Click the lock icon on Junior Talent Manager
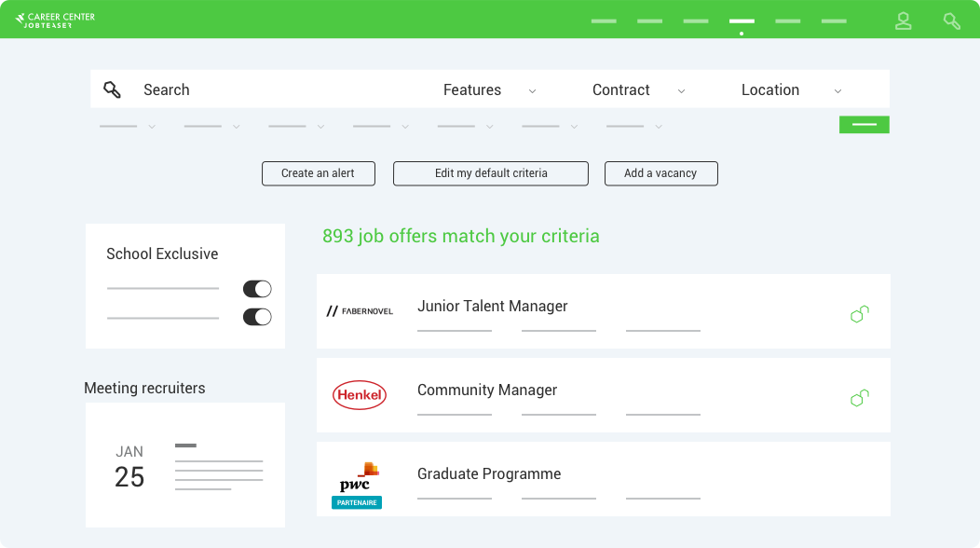The width and height of the screenshot is (980, 548). (860, 313)
